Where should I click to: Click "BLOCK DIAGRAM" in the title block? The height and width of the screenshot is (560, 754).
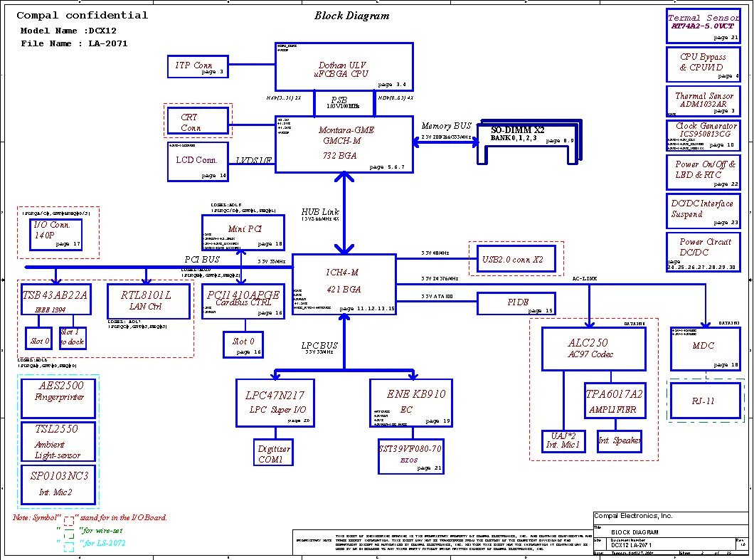coord(634,532)
